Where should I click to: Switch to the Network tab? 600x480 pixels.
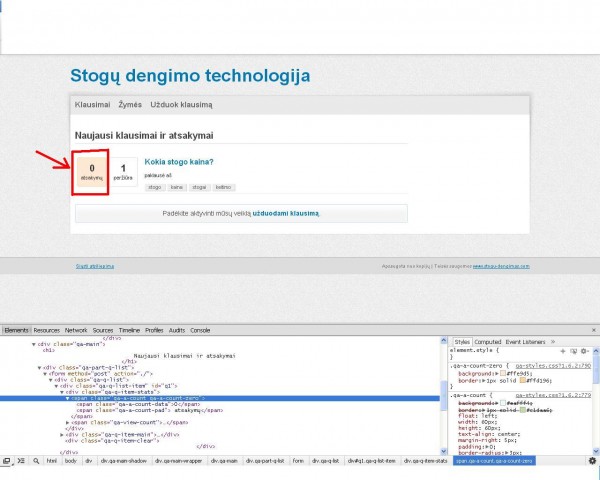[x=76, y=330]
